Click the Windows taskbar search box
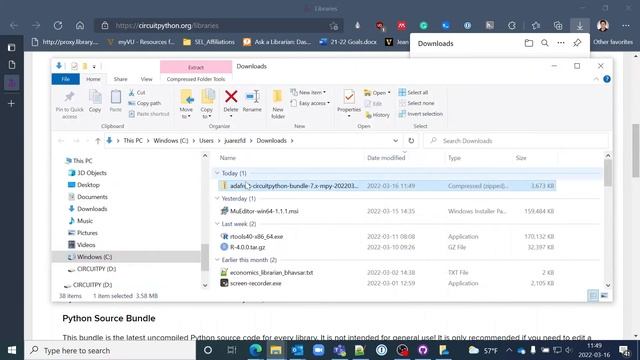Viewport: 640px width, 360px height. [x=110, y=350]
